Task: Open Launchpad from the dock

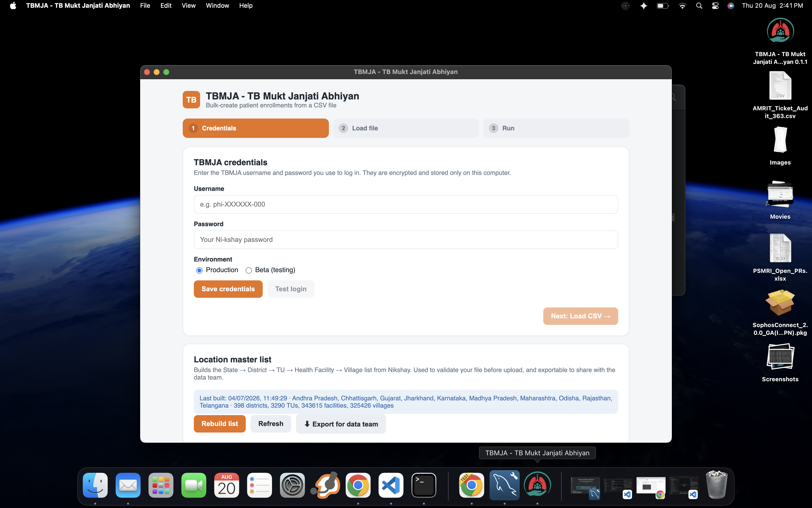Action: pos(161,485)
